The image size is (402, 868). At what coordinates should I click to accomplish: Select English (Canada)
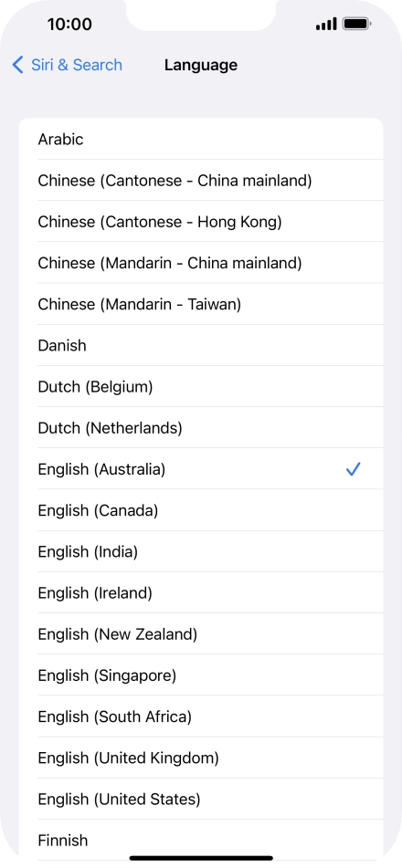point(201,510)
